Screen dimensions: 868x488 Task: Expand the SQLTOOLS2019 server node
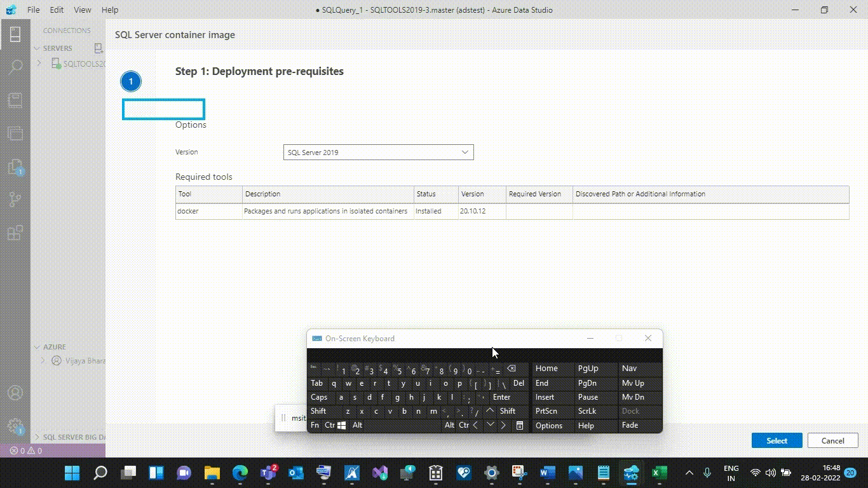point(39,63)
